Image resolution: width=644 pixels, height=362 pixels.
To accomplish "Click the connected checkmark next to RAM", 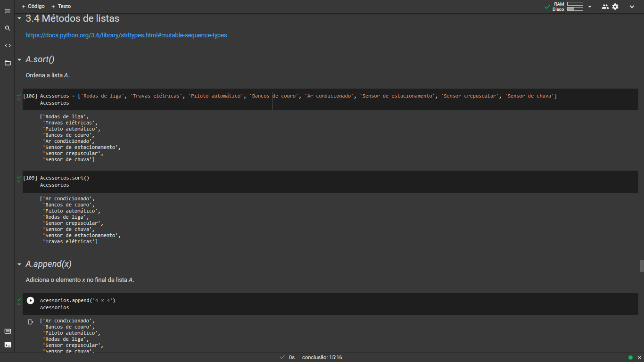I will click(x=547, y=7).
